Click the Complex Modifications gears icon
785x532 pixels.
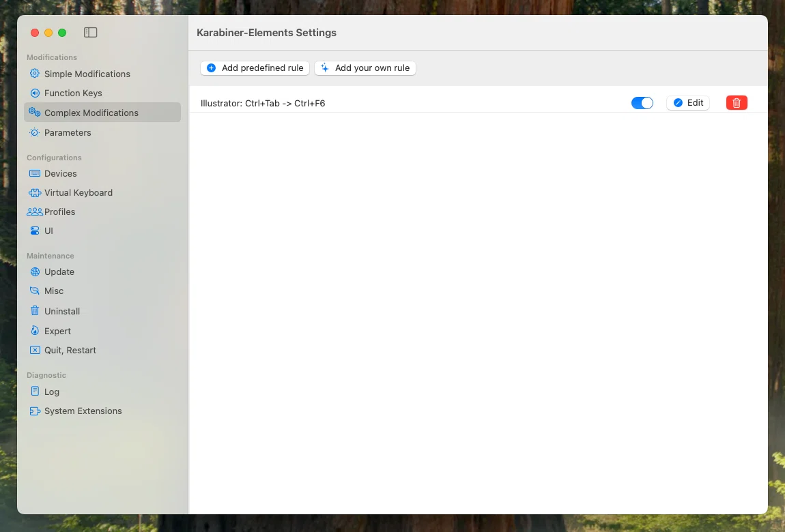(35, 113)
